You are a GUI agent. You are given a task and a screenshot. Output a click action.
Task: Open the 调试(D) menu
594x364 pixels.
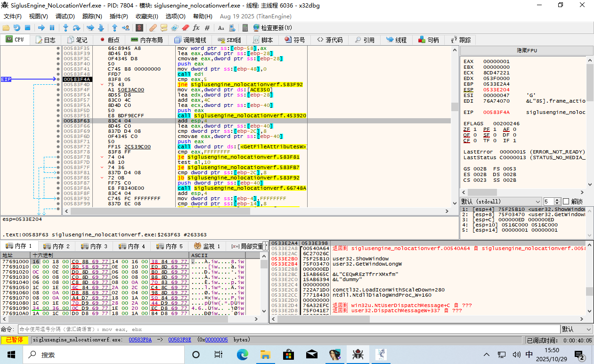click(65, 16)
